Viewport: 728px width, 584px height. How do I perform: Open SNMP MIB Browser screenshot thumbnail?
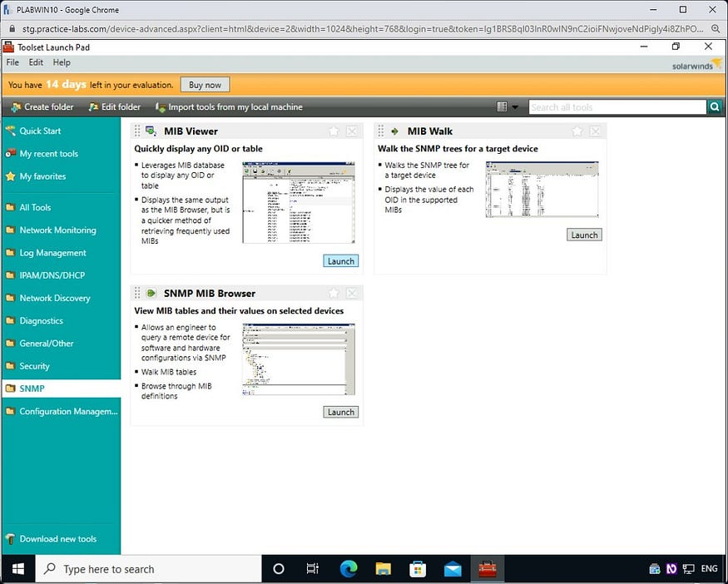point(299,359)
